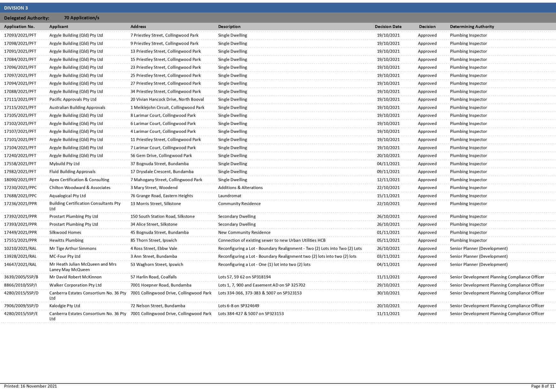Select application number 4280/2015/SSP/D

click(x=21, y=293)
